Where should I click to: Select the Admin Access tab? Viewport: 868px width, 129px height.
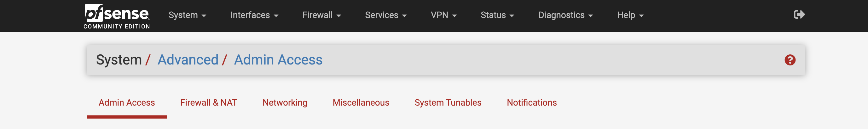[x=127, y=103]
